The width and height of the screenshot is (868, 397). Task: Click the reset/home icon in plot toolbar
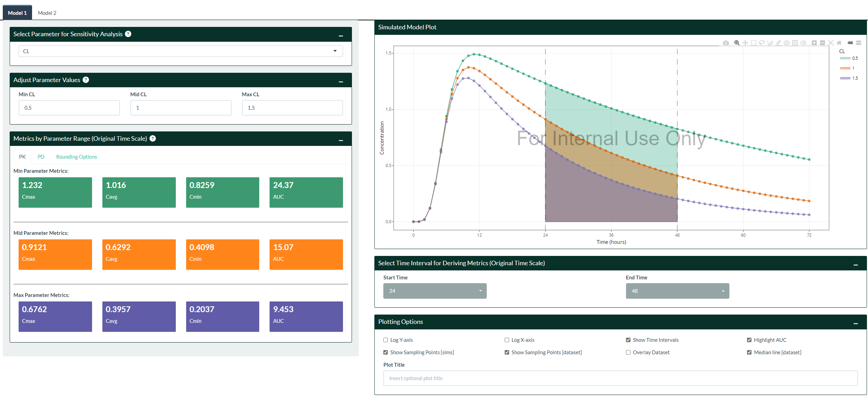(839, 43)
